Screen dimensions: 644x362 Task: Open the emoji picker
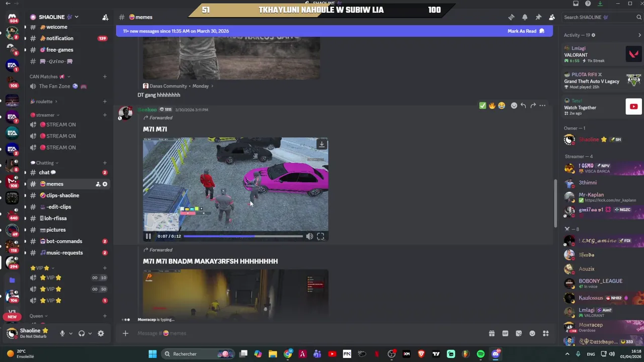coord(532,333)
